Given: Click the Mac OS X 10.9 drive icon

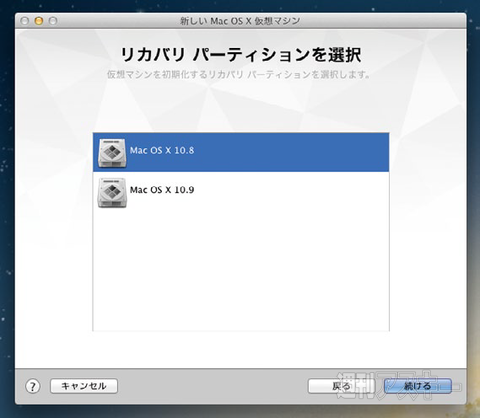Looking at the screenshot, I should coord(112,193).
